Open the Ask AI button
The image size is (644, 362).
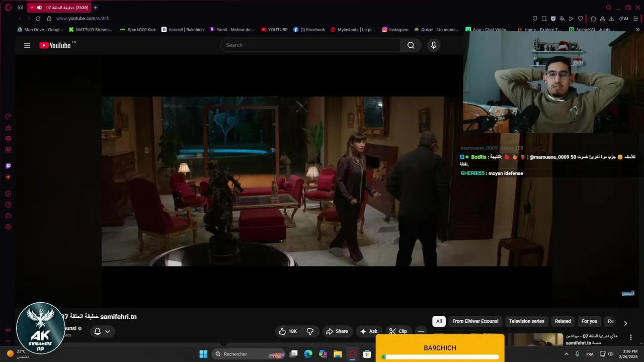(368, 331)
